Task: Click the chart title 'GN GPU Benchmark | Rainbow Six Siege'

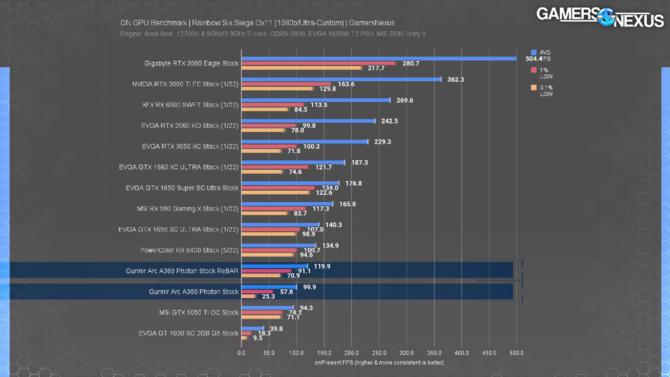Action: click(257, 23)
